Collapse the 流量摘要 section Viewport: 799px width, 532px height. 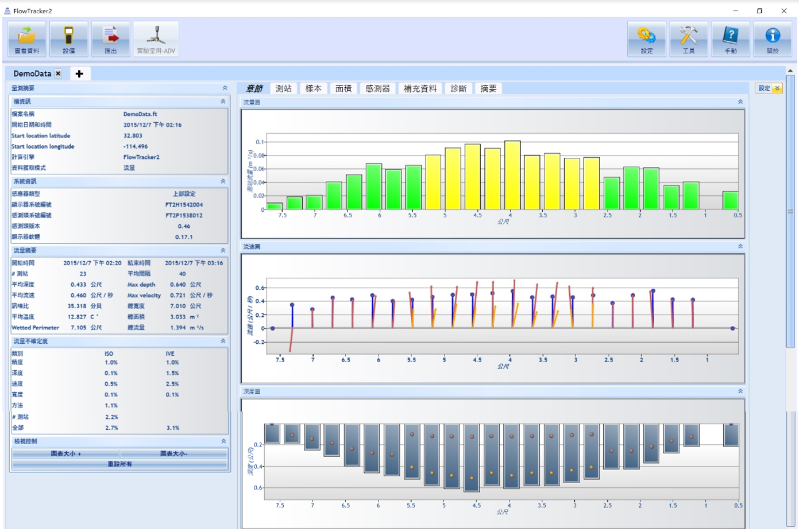click(x=223, y=251)
